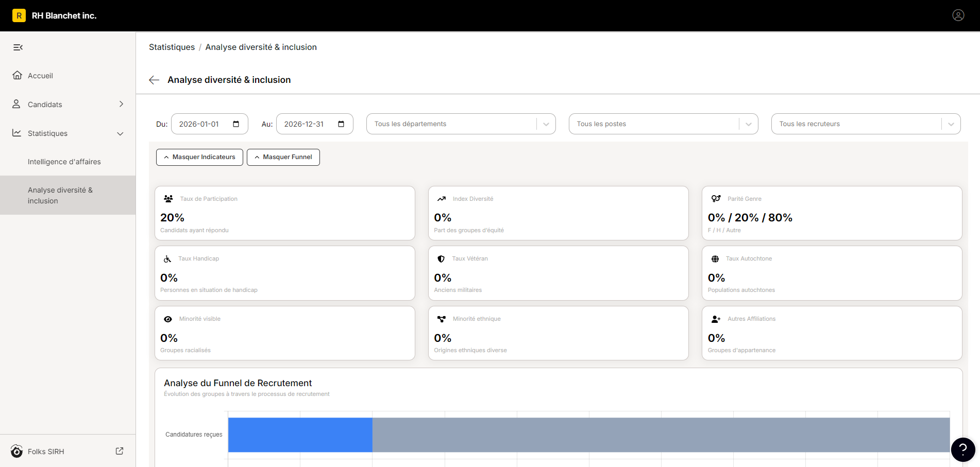
Task: Click RH Blanchet inc. company name
Action: [x=64, y=15]
